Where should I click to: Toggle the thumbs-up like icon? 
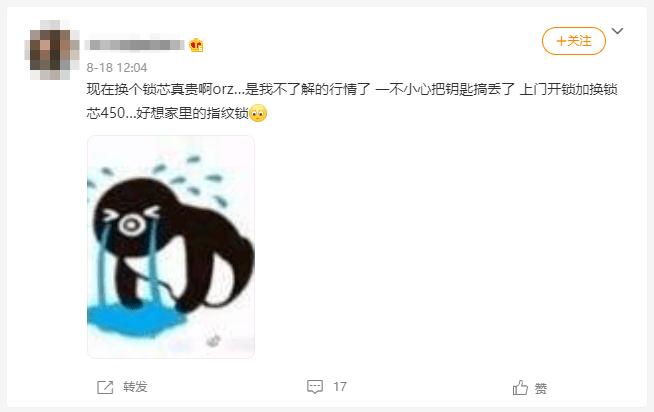(520, 388)
